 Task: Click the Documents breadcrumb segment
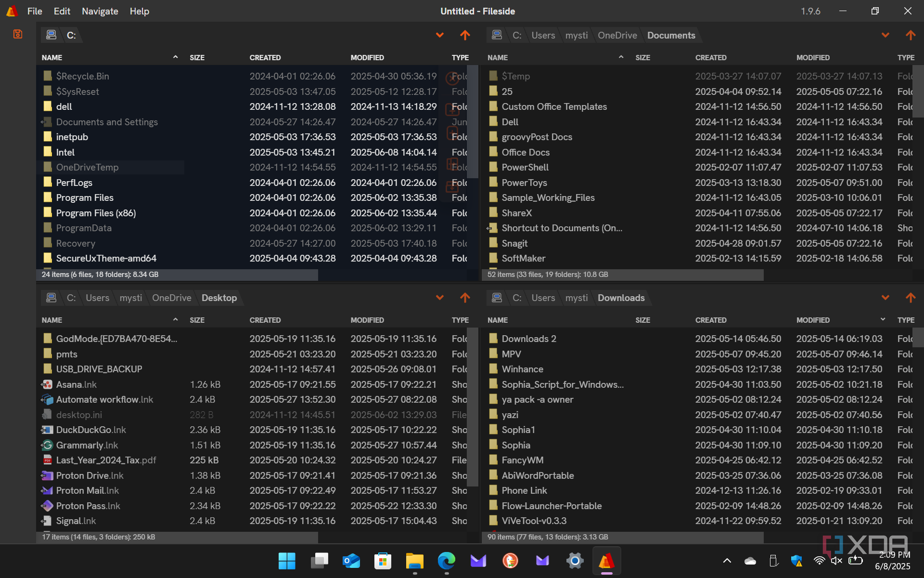click(x=671, y=35)
